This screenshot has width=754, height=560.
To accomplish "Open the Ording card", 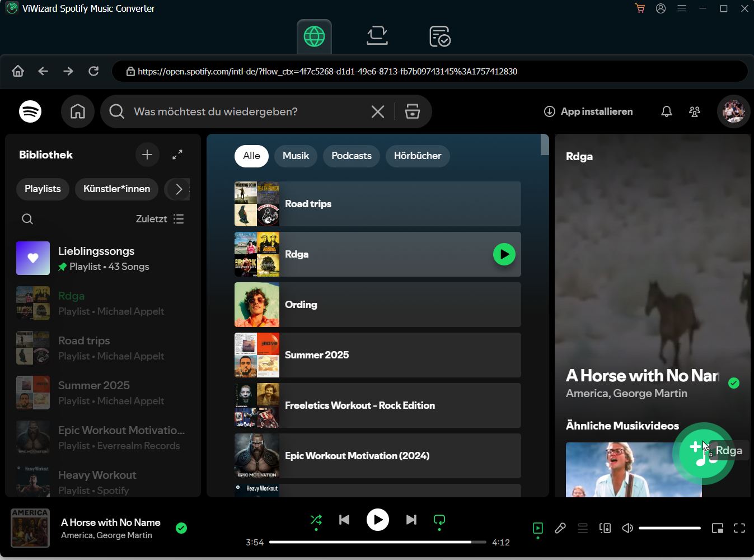I will 378,305.
